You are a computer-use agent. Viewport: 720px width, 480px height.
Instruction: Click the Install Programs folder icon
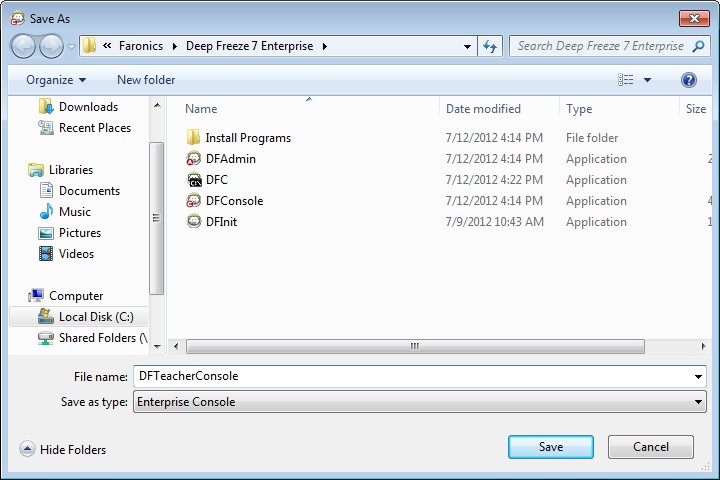tap(193, 137)
